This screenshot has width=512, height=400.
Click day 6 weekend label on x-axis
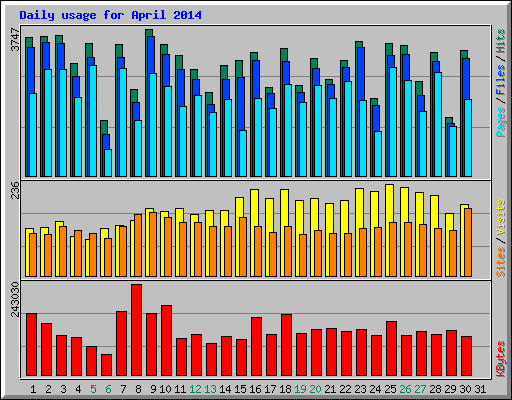pyautogui.click(x=108, y=389)
